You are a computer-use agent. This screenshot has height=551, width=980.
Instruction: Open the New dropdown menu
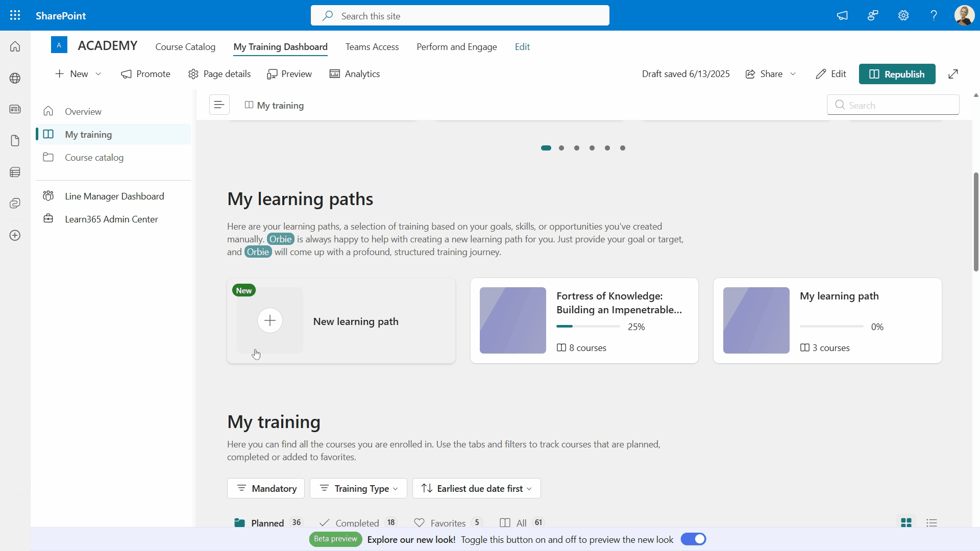pos(78,74)
